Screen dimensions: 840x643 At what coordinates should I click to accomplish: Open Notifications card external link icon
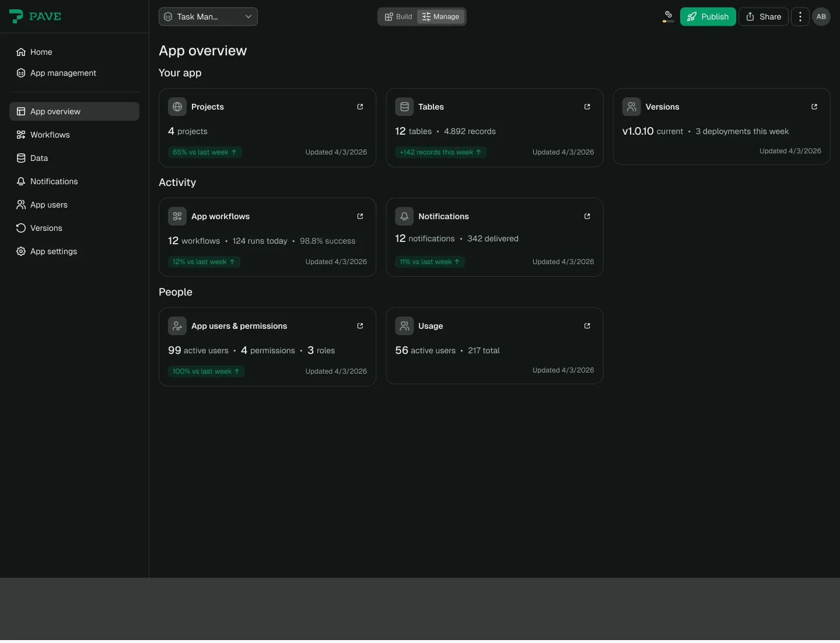[x=587, y=216]
